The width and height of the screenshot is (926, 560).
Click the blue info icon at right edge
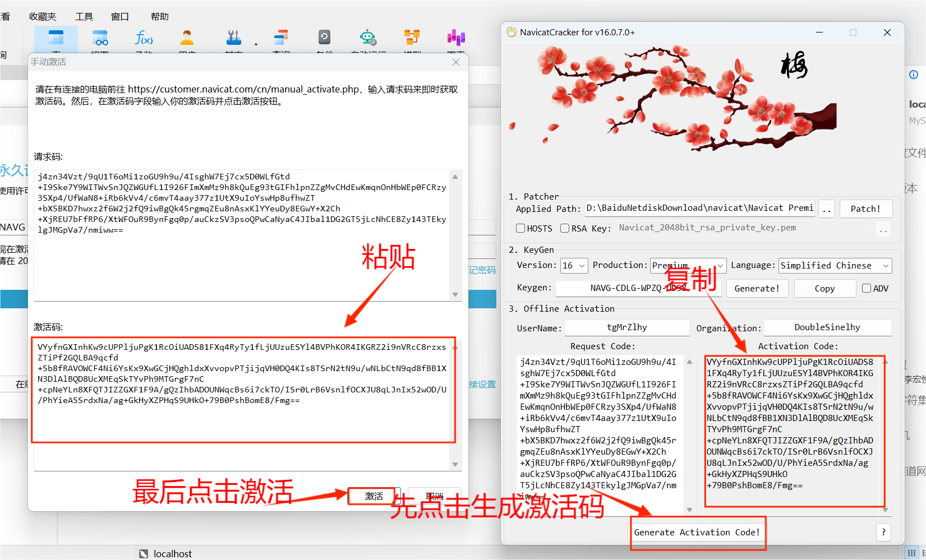pyautogui.click(x=914, y=75)
